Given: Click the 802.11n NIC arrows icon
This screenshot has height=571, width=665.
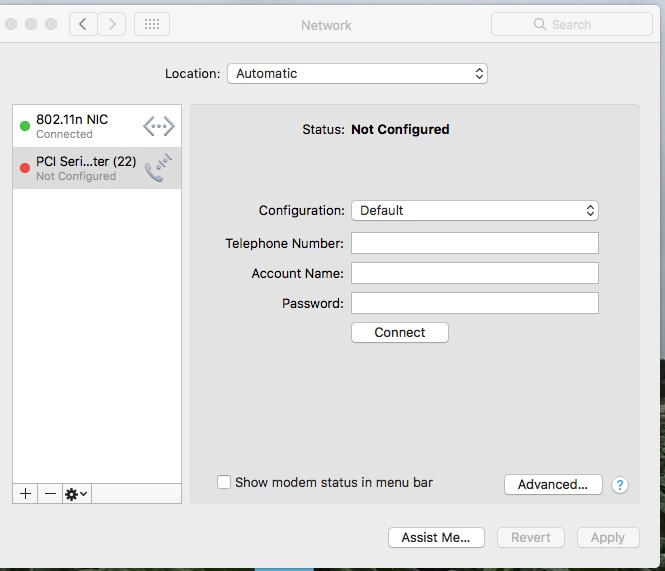Looking at the screenshot, I should point(158,126).
